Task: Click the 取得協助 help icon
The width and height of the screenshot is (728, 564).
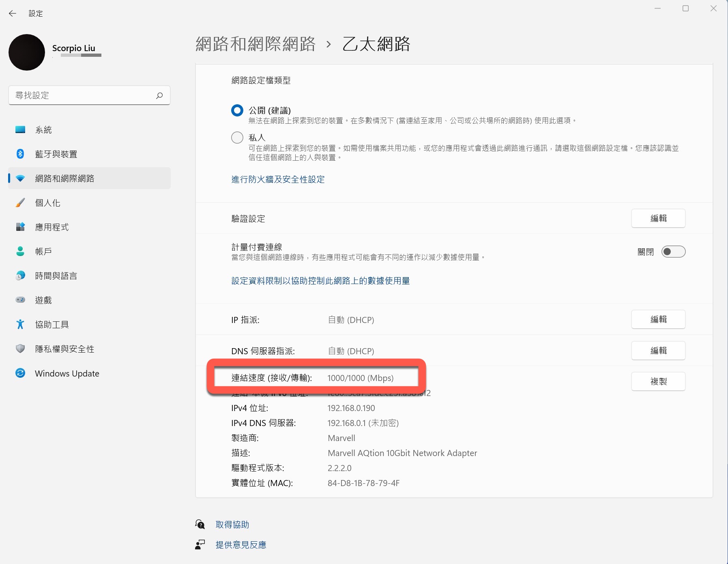Action: pos(199,524)
